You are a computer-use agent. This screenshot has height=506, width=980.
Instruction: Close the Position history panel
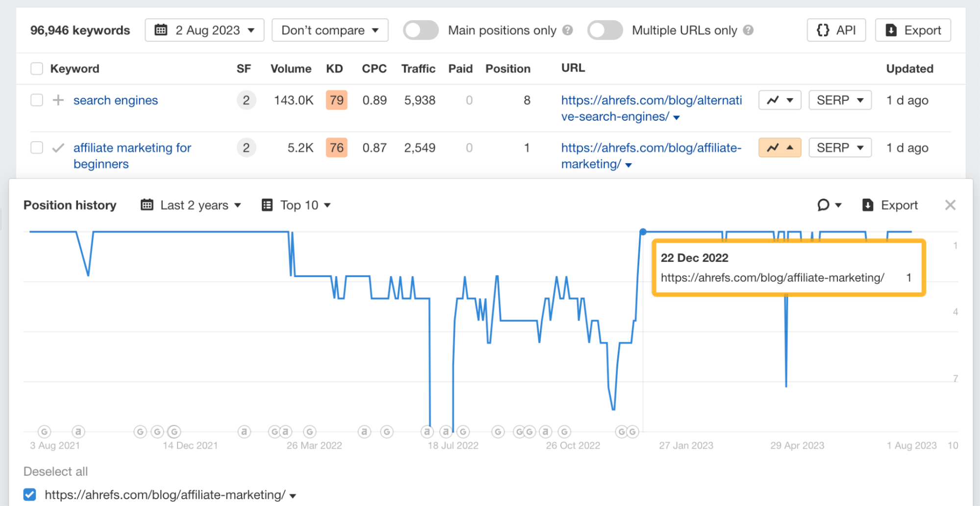click(950, 205)
